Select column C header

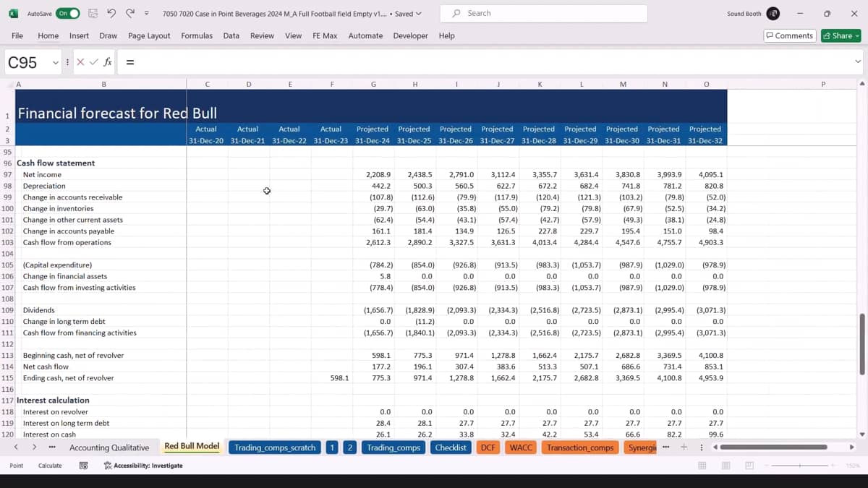point(207,84)
